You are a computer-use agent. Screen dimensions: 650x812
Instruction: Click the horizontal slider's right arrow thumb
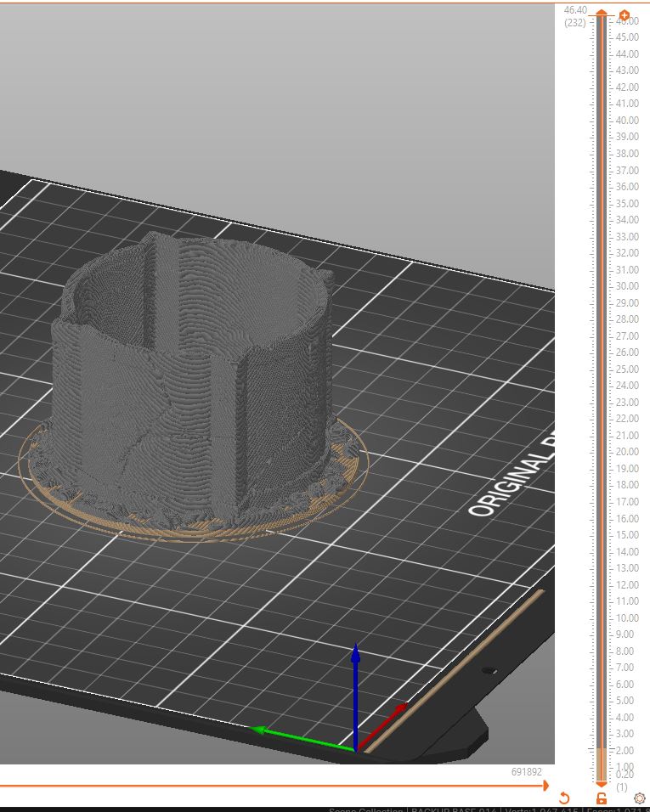(x=545, y=786)
